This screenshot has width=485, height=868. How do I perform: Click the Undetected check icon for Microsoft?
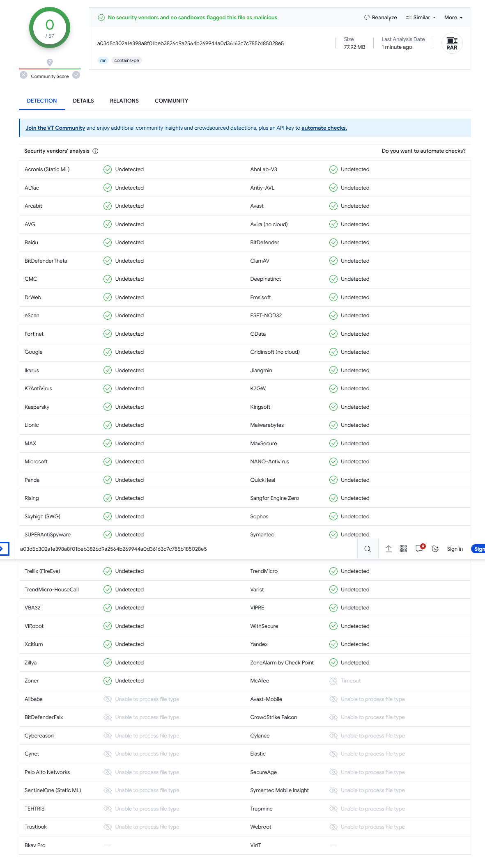(x=108, y=462)
